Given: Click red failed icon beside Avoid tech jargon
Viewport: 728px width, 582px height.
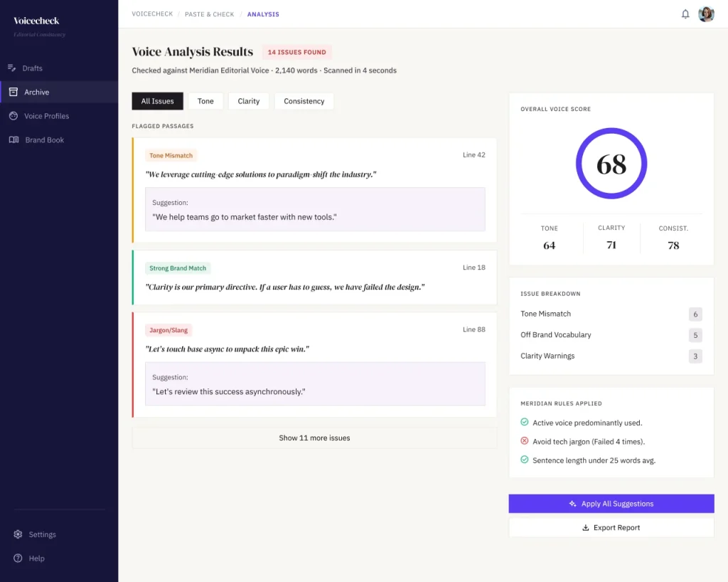Looking at the screenshot, I should (x=524, y=441).
